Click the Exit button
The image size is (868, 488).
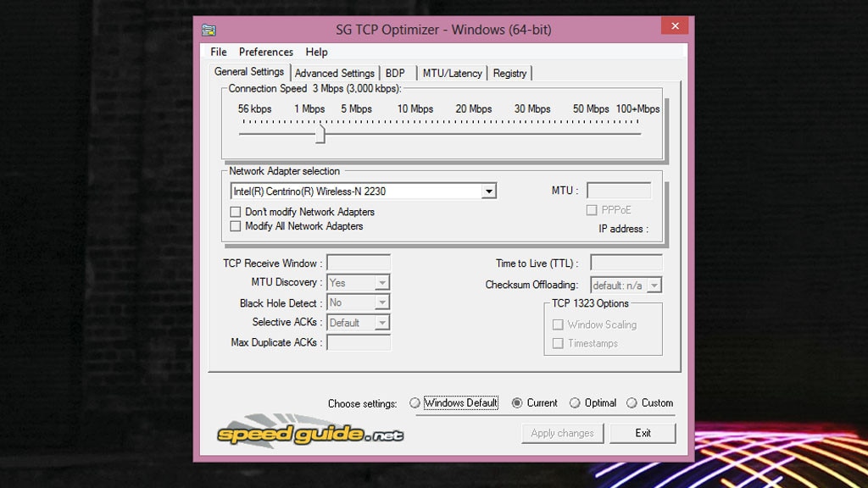click(643, 433)
